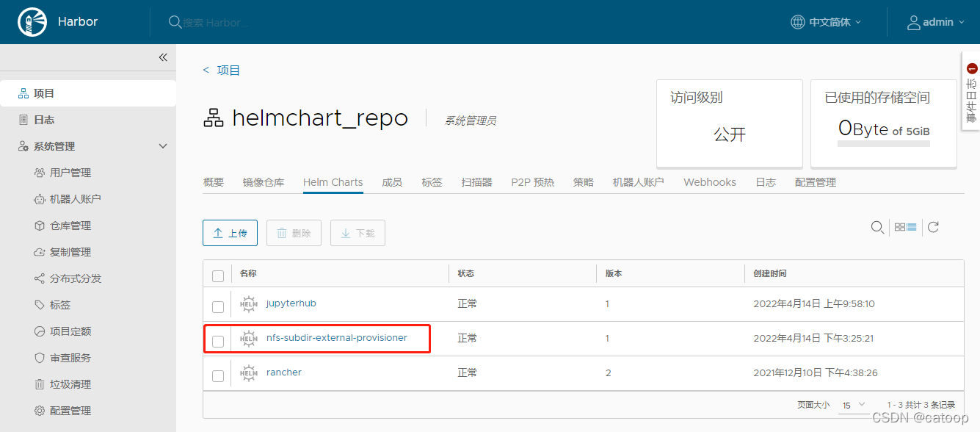Click the admin user avatar icon
The width and height of the screenshot is (980, 432).
tap(914, 22)
